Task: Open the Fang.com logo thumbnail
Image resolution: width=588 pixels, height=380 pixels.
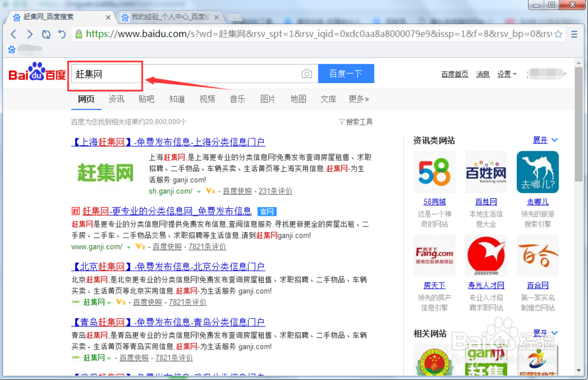Action: point(435,255)
